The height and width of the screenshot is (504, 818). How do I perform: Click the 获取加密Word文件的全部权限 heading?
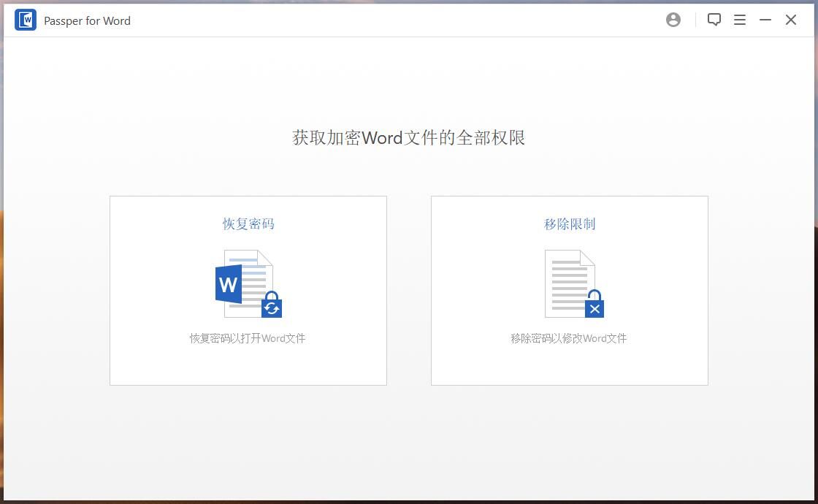click(x=409, y=137)
